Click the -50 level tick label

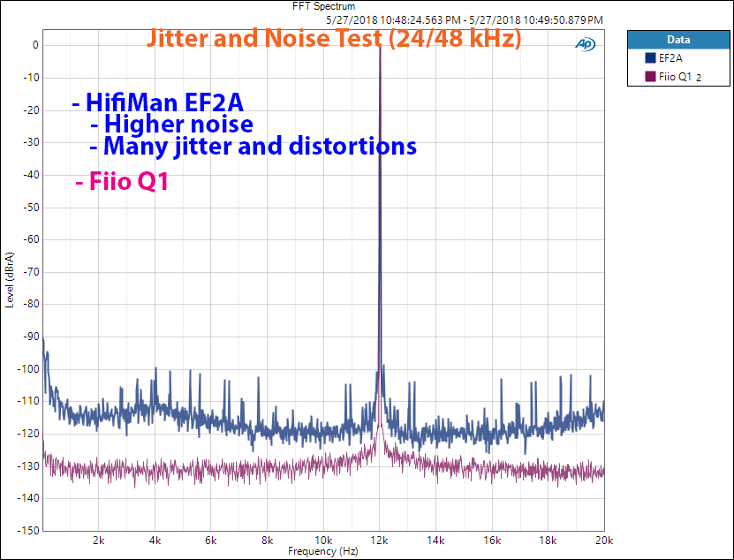point(32,208)
